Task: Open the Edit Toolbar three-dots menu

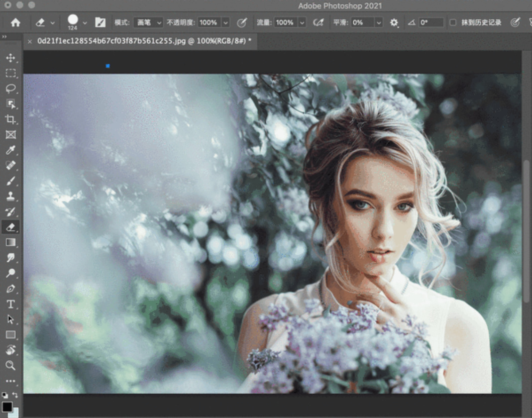Action: tap(10, 381)
